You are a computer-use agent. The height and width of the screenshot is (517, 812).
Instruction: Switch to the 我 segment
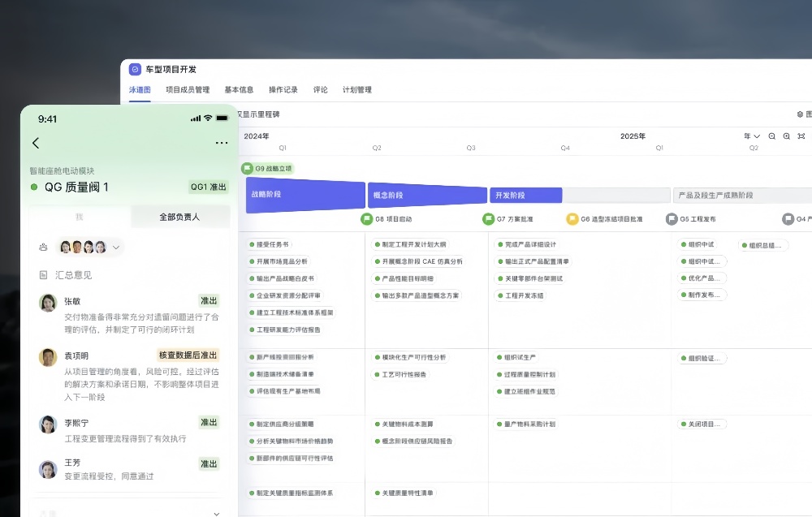80,217
